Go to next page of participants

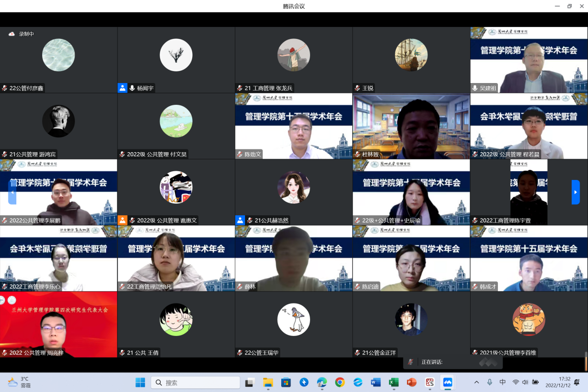point(575,192)
